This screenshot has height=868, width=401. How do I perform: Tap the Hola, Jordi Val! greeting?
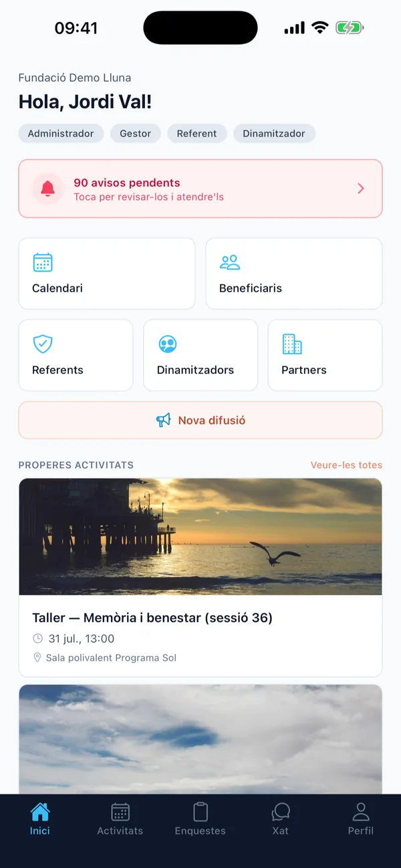coord(85,102)
